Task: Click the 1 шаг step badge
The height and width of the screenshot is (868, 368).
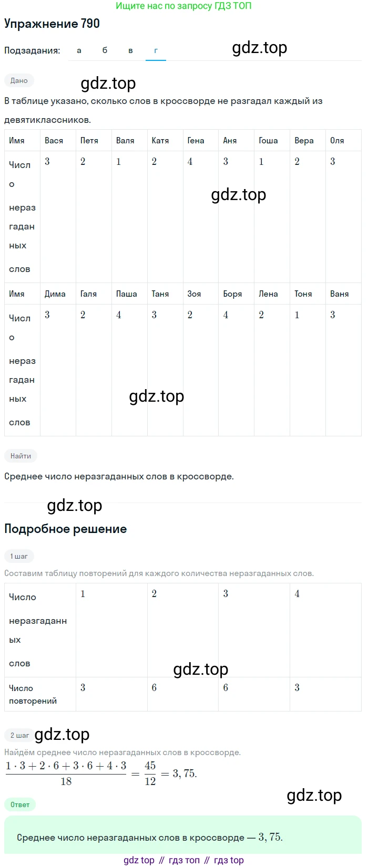Action: click(19, 556)
